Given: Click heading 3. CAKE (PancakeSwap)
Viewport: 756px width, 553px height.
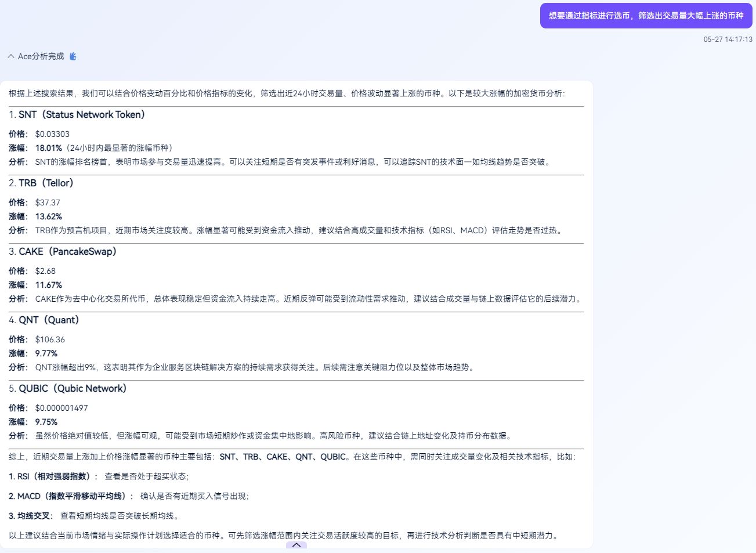Looking at the screenshot, I should click(x=63, y=252).
